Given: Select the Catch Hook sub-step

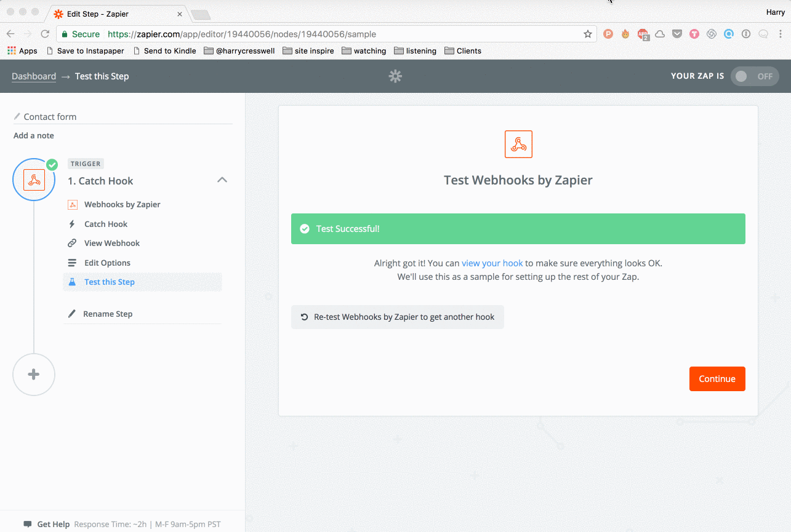Looking at the screenshot, I should 106,224.
